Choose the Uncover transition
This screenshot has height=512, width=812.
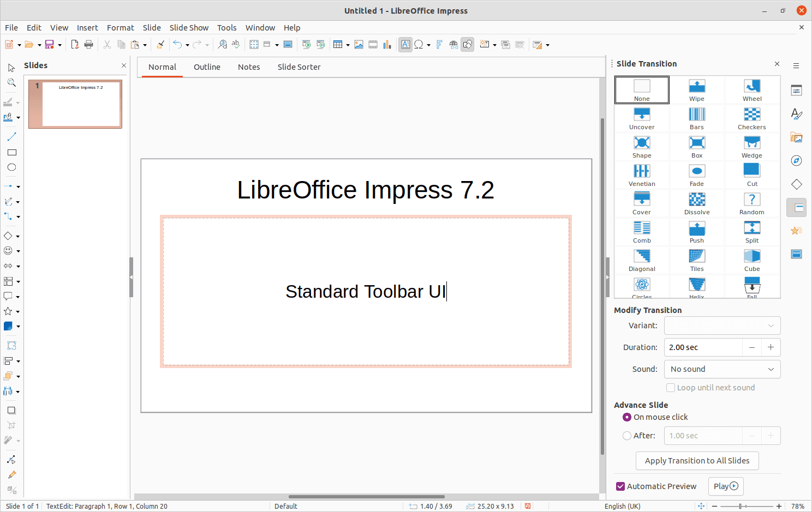642,118
